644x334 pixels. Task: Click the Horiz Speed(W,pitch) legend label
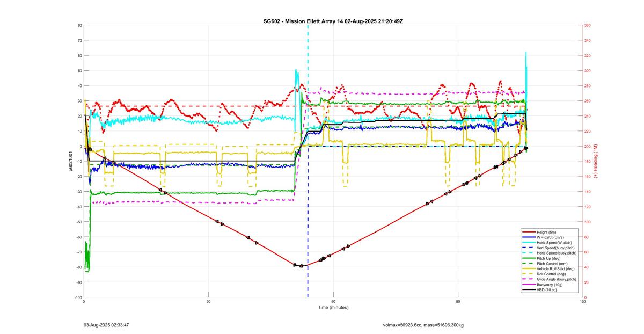pyautogui.click(x=554, y=243)
